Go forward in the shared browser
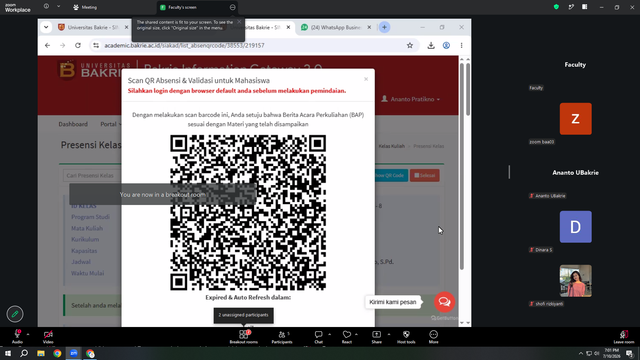Screen dimensions: 640x360 pyautogui.click(x=62, y=45)
